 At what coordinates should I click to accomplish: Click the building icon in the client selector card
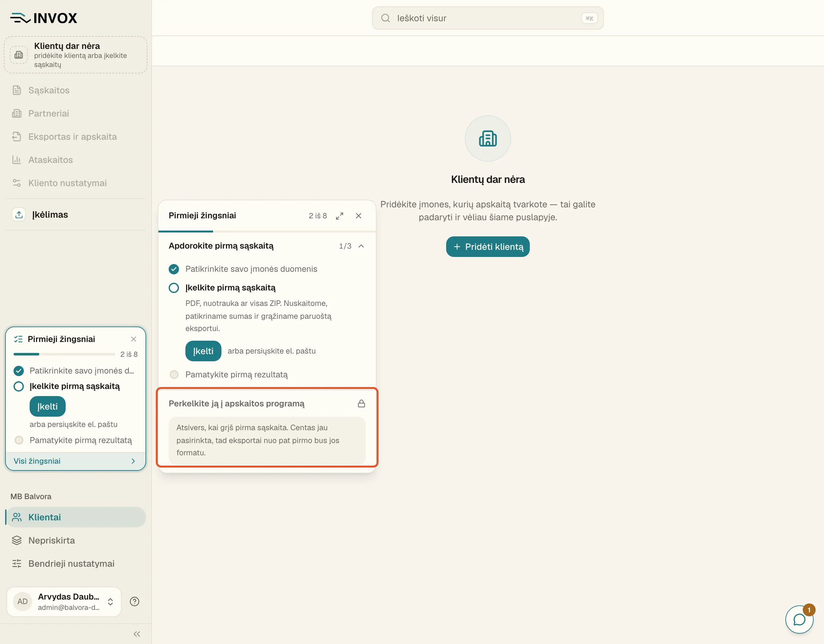pos(18,55)
